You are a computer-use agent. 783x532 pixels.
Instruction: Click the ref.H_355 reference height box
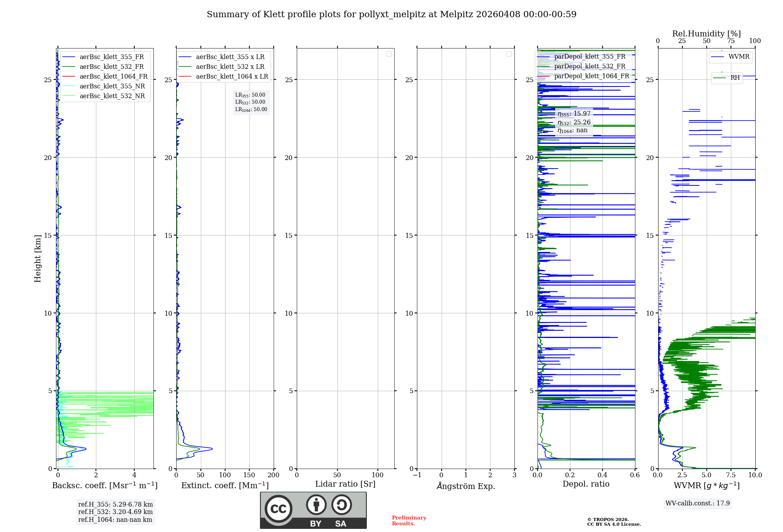[115, 504]
